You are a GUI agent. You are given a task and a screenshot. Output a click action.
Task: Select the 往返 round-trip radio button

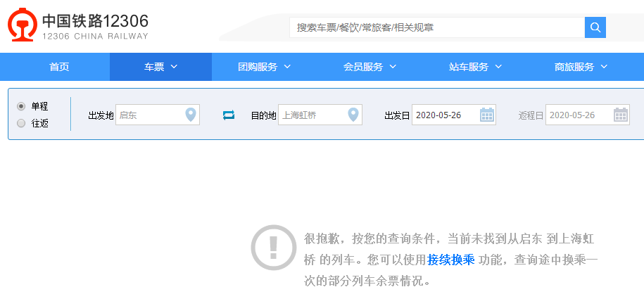coord(21,123)
